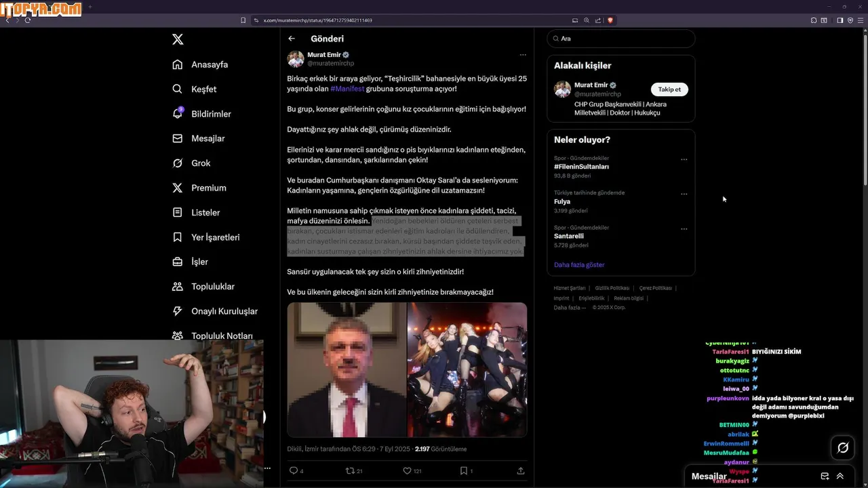This screenshot has width=868, height=488.
Task: Reply to the post via the comment icon
Action: (x=294, y=470)
